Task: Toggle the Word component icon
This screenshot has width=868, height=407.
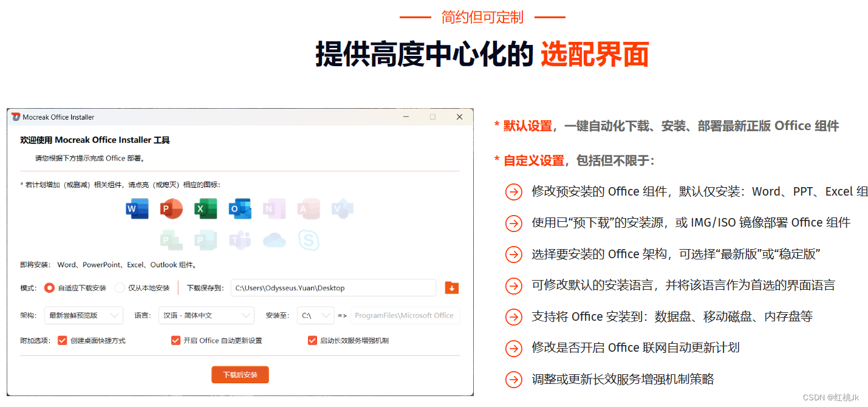Action: pyautogui.click(x=137, y=208)
